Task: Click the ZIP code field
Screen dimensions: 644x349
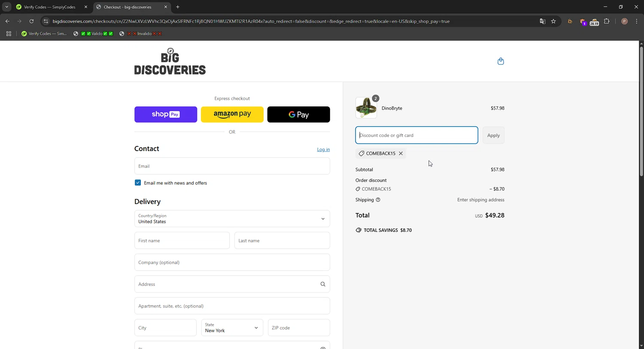Action: click(x=299, y=328)
